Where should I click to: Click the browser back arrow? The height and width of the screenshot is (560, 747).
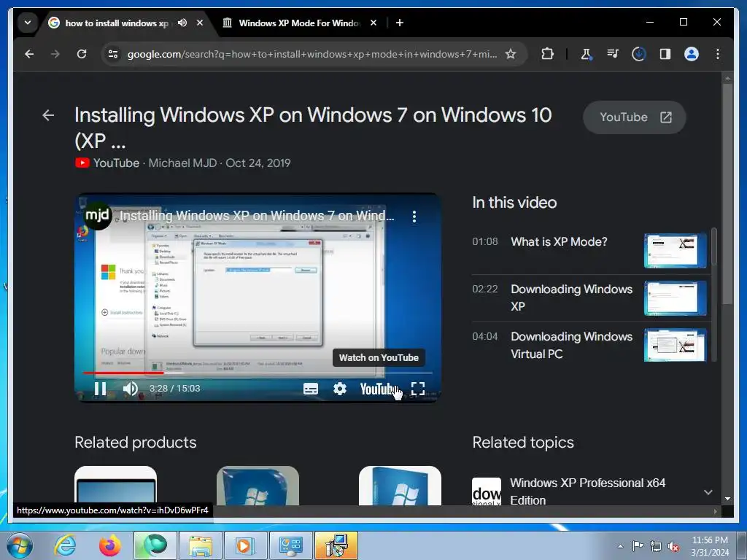coord(29,54)
